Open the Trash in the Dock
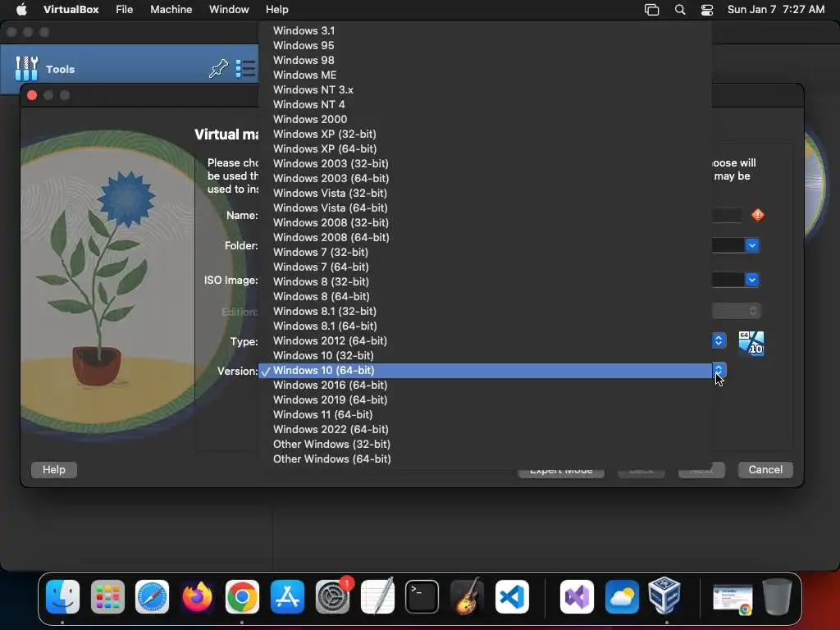The height and width of the screenshot is (630, 840). 778,596
